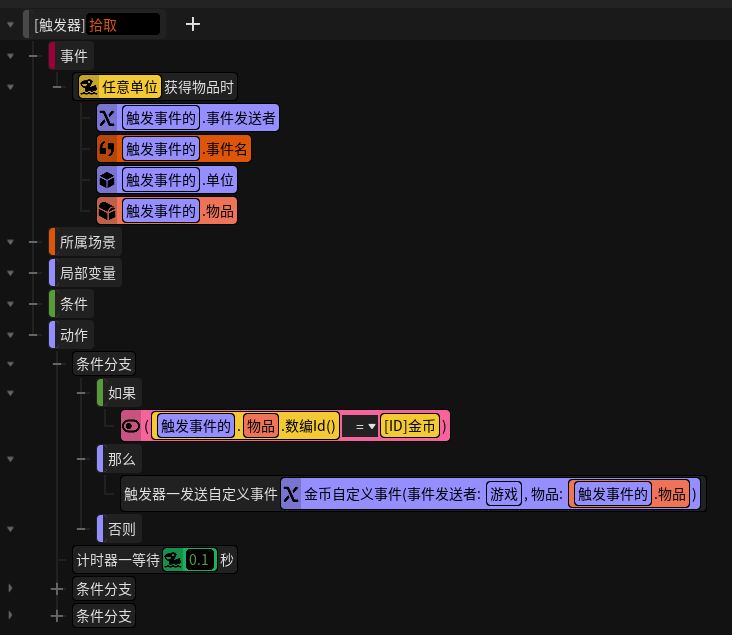Click the X variable icon beside 事件发送者
732x635 pixels.
pos(107,118)
